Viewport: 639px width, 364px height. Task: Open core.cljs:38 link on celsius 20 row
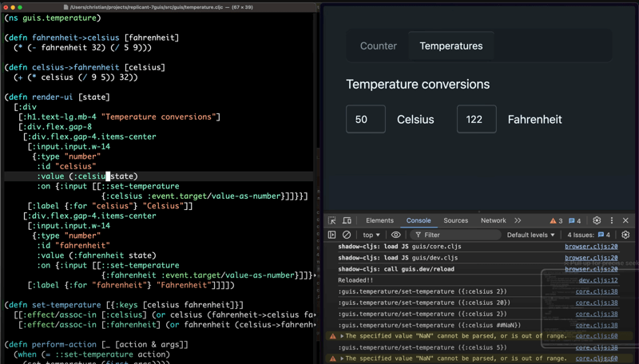click(596, 303)
